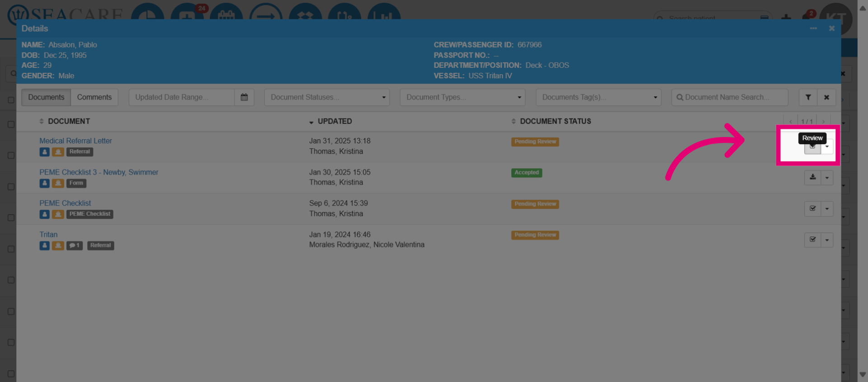
Task: Switch to the Comments tab
Action: click(x=94, y=97)
